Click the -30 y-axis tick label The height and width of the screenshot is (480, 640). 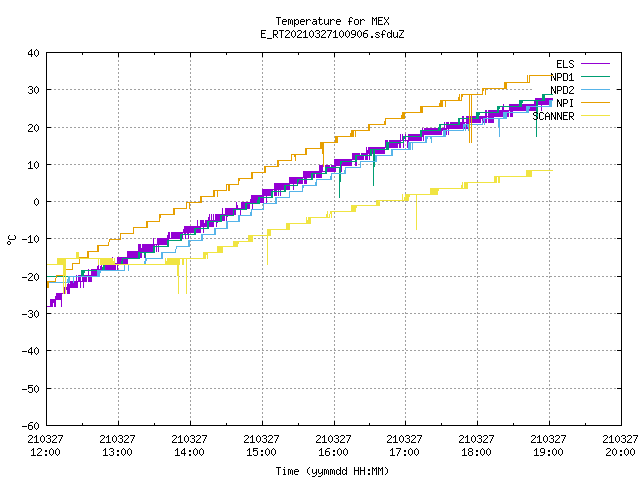point(31,314)
